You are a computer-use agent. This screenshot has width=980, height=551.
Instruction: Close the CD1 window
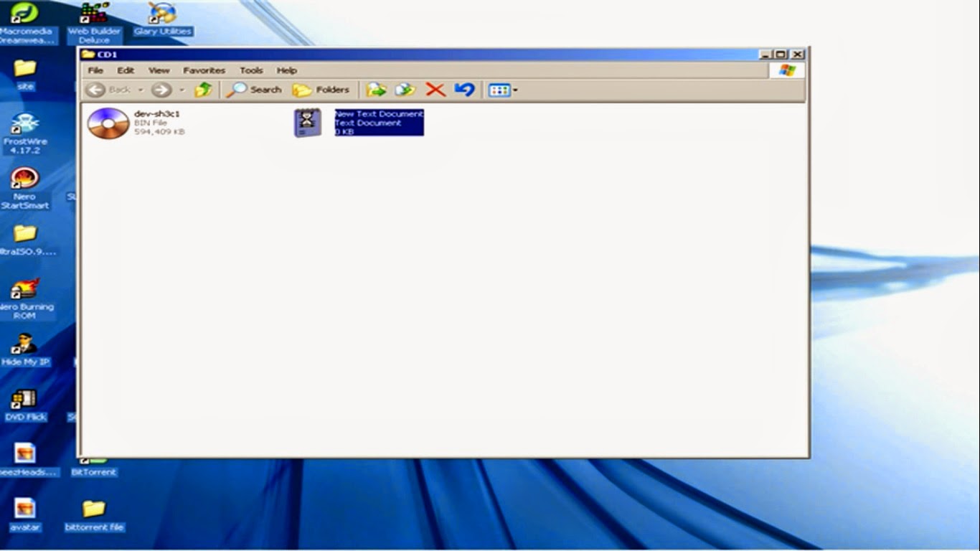[x=797, y=55]
